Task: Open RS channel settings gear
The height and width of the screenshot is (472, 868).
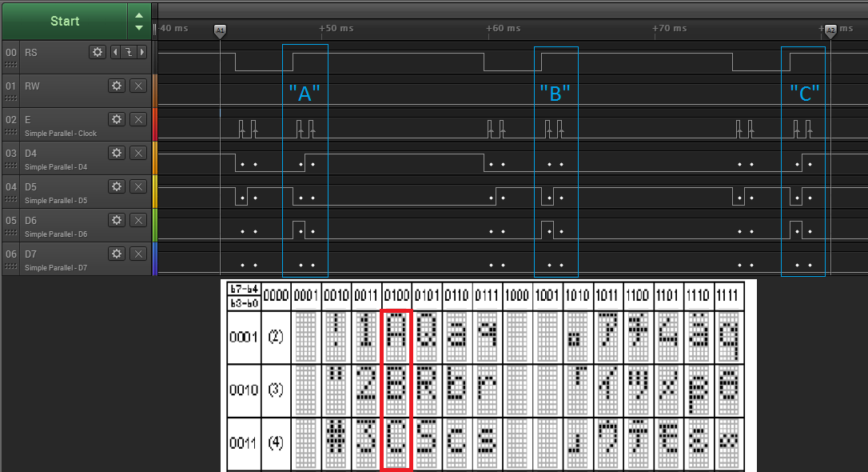Action: pyautogui.click(x=98, y=52)
